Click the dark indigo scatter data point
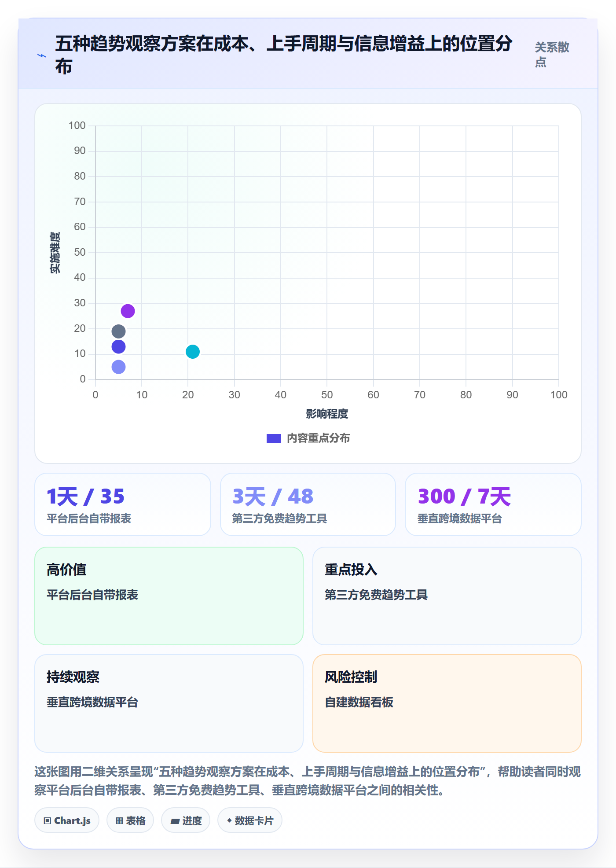 (x=118, y=347)
